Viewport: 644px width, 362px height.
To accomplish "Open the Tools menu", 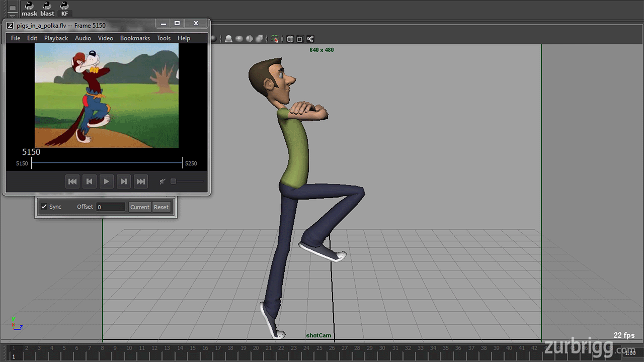I will click(x=164, y=38).
